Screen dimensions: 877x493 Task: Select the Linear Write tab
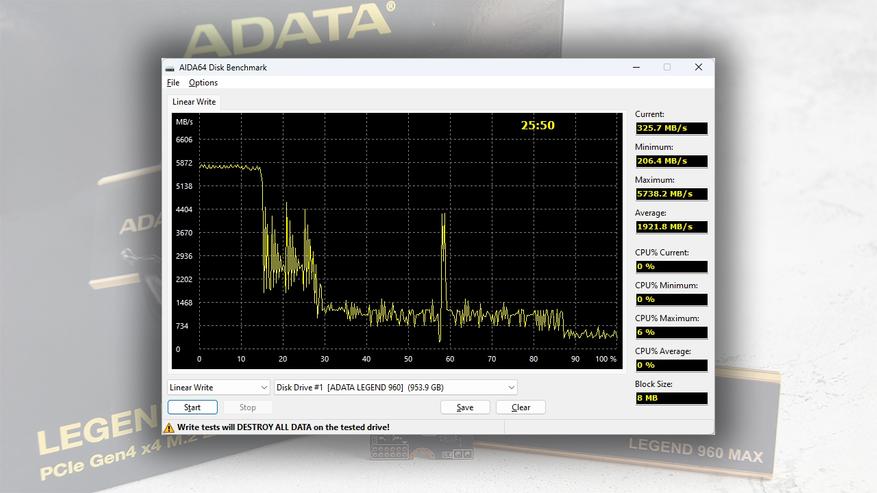194,102
